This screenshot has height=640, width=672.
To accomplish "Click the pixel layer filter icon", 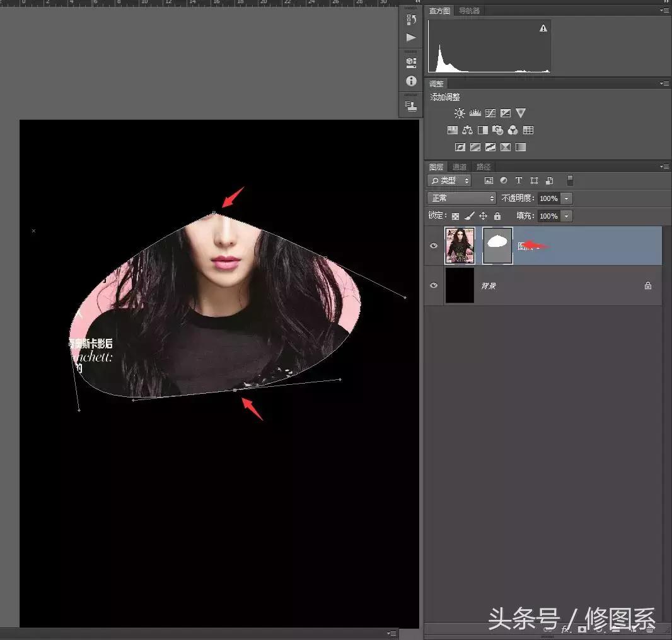I will tap(490, 180).
